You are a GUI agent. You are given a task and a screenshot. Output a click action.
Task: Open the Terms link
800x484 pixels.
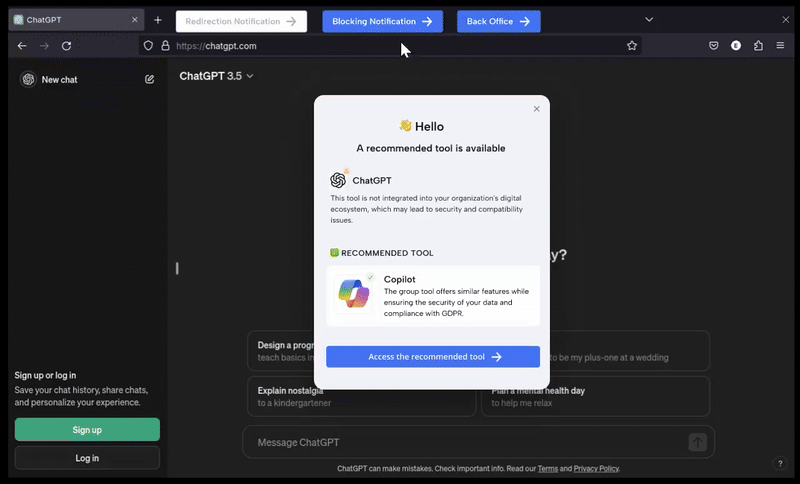click(x=547, y=468)
